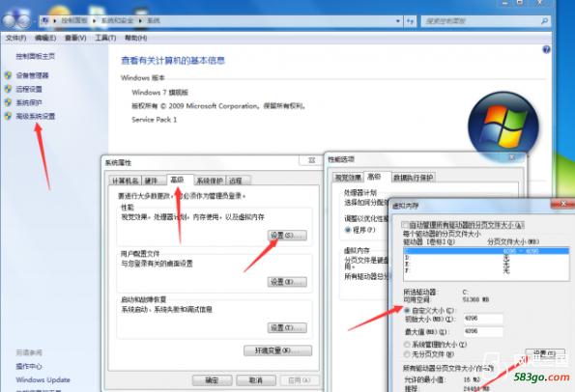Open the blue help question-mark icon
This screenshot has width=575, height=392.
tap(546, 49)
